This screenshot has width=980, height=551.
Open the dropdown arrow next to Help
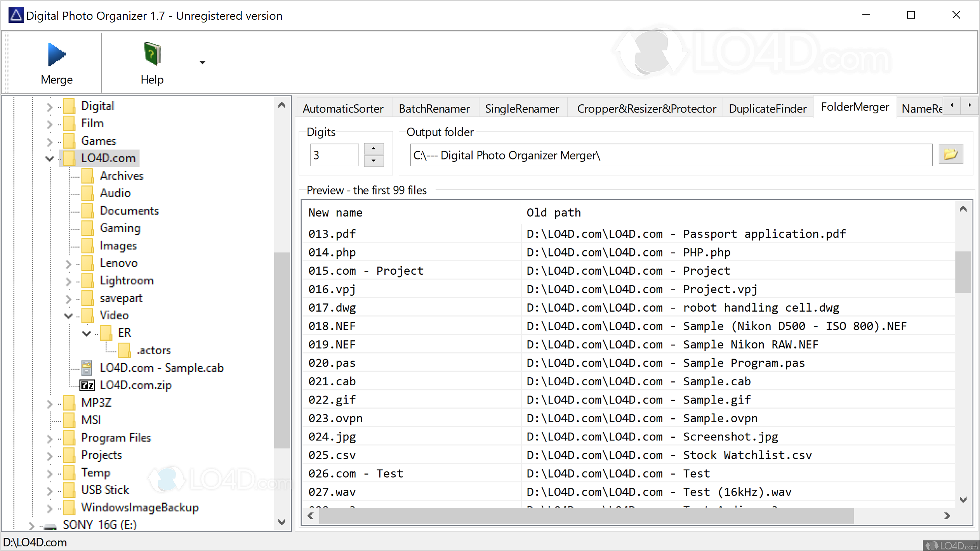tap(202, 62)
